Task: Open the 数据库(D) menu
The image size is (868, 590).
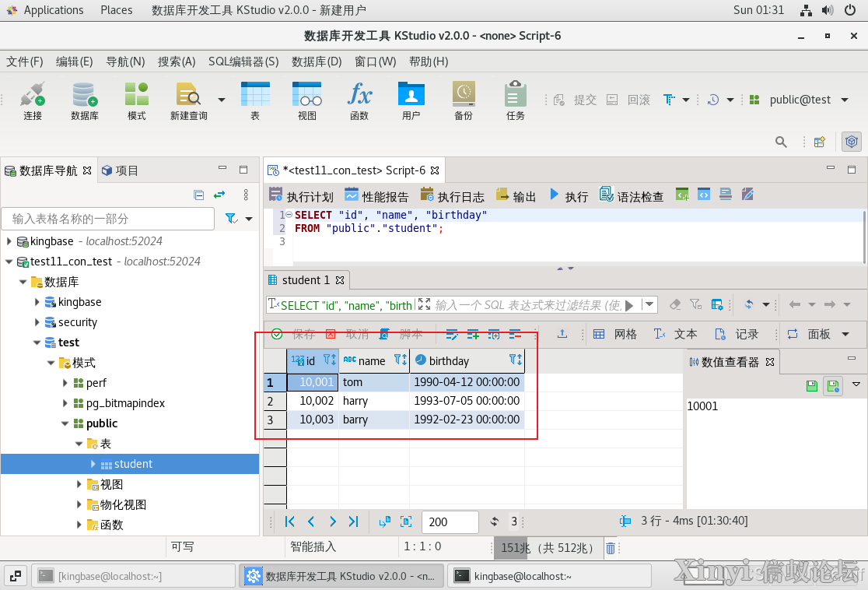Action: point(317,61)
